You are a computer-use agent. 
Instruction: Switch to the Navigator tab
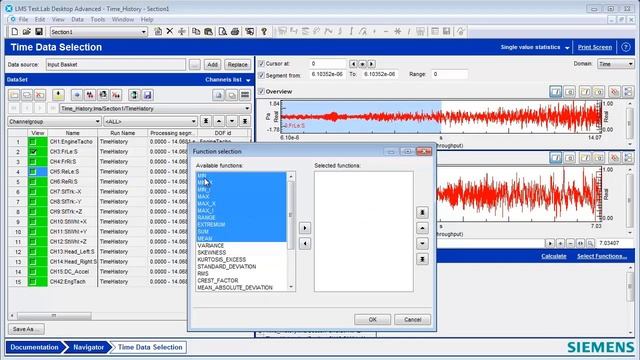[x=88, y=347]
